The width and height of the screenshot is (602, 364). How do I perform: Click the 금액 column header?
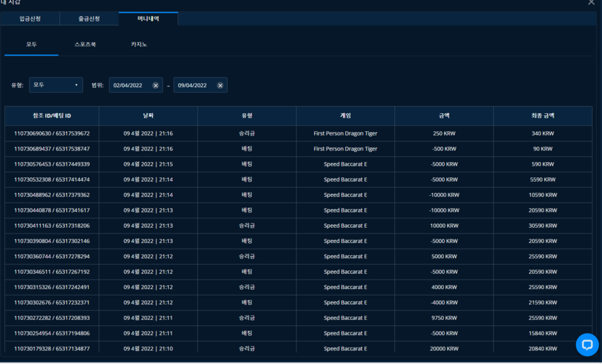point(444,115)
